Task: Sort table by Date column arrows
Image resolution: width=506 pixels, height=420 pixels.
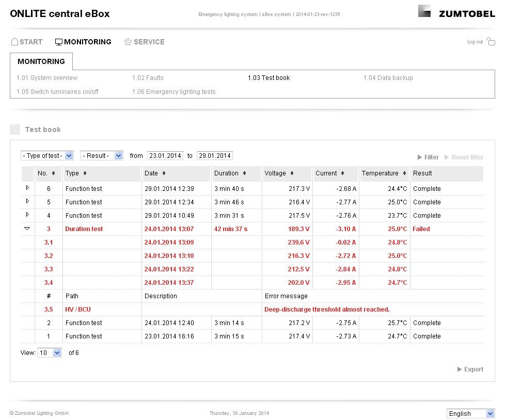Action: 164,173
